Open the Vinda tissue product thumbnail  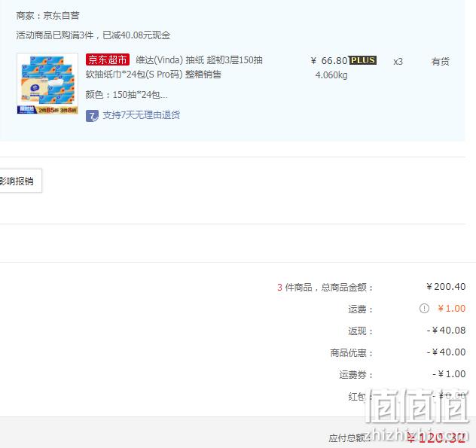point(47,84)
